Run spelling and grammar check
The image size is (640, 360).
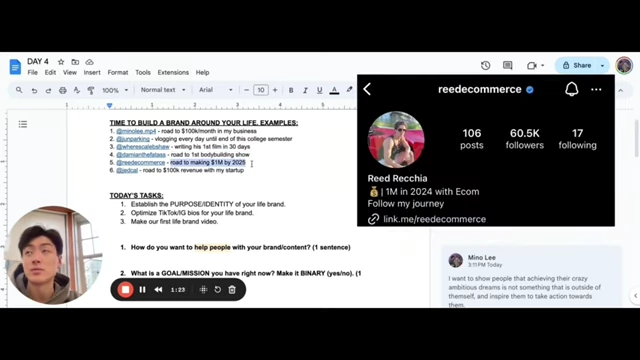[77, 90]
